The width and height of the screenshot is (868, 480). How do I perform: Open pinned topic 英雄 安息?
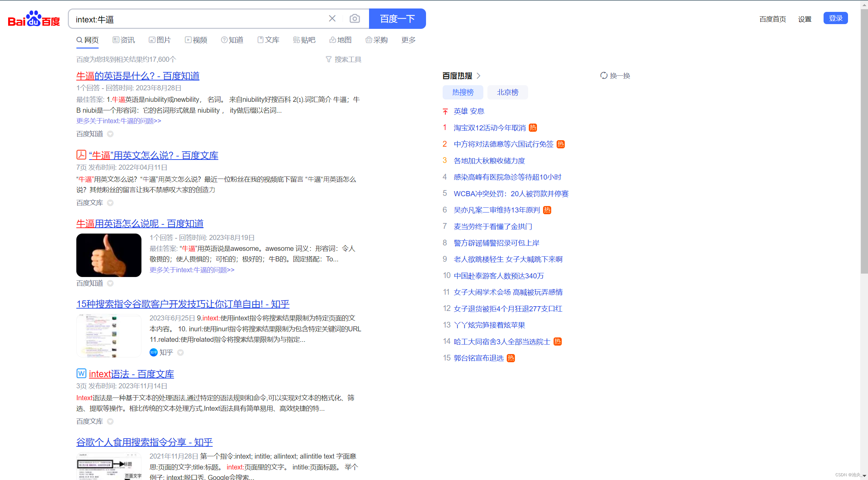[469, 111]
